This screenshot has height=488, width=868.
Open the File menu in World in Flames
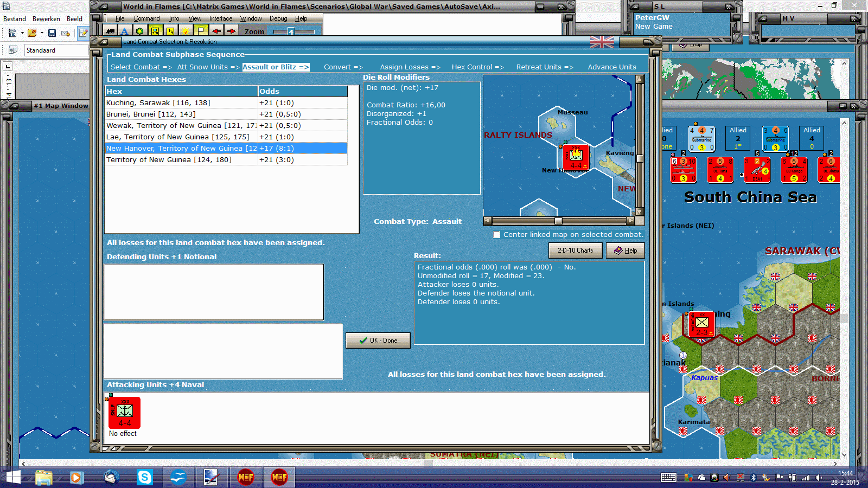click(120, 18)
